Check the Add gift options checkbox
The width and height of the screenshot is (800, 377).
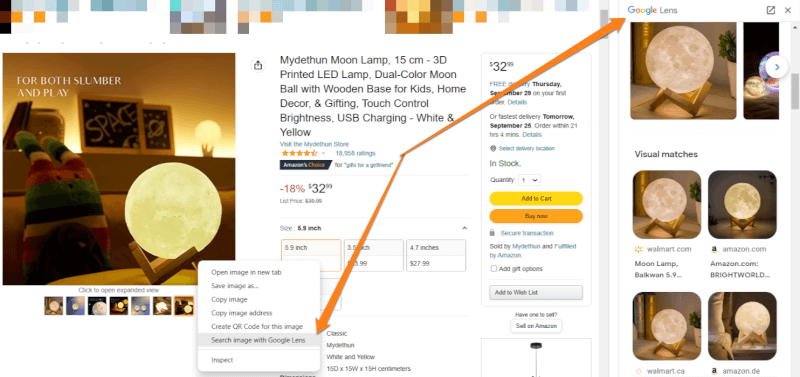coord(493,268)
